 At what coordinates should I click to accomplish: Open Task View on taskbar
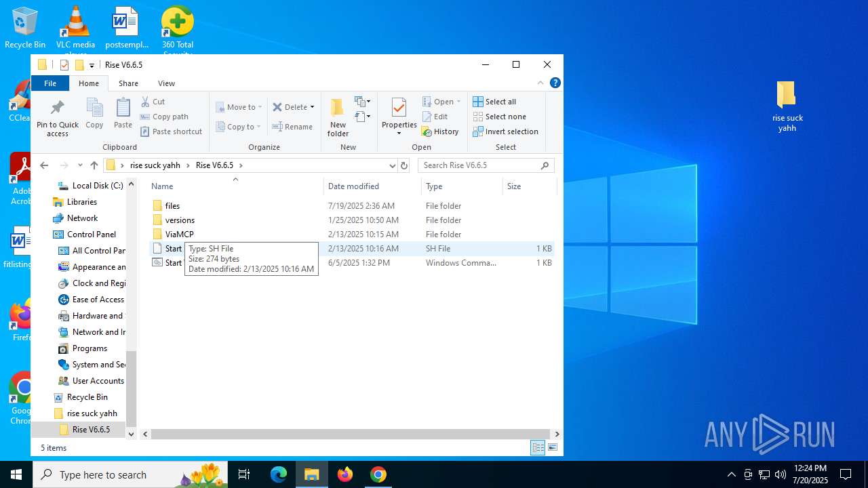click(x=244, y=474)
